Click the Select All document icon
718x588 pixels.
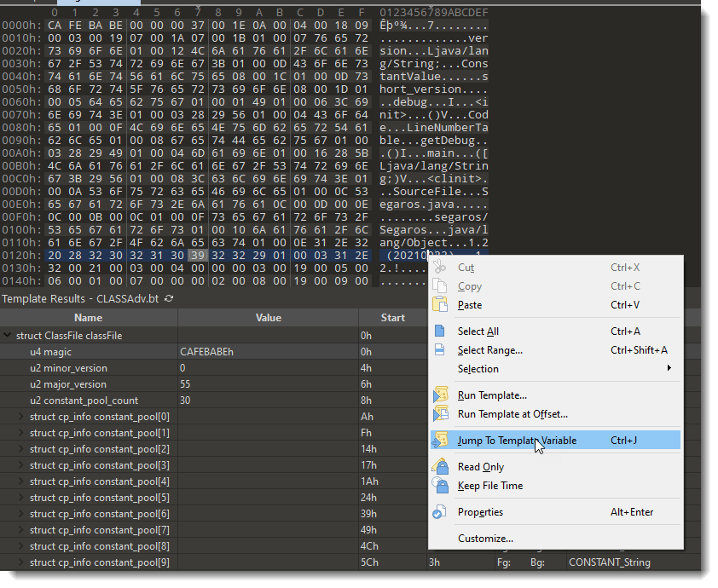coord(440,331)
